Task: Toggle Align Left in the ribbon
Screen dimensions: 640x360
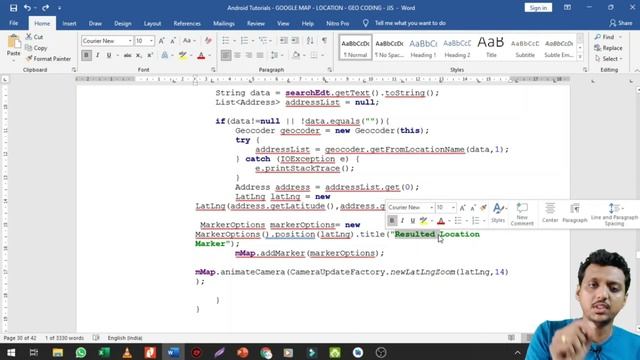Action: [226, 55]
